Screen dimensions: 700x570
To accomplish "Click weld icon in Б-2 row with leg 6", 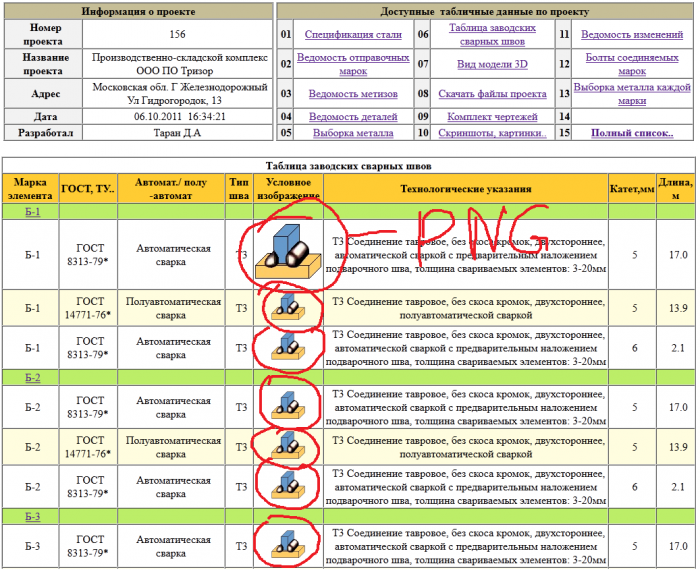I will pyautogui.click(x=288, y=485).
